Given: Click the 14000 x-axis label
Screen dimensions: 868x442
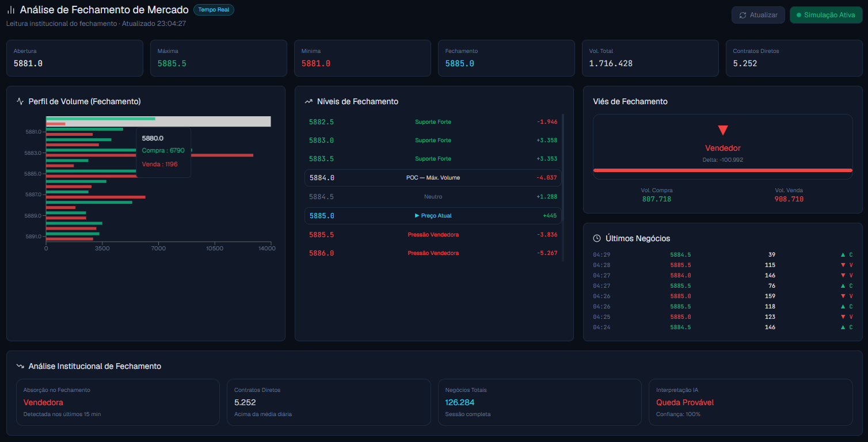Looking at the screenshot, I should tap(267, 249).
